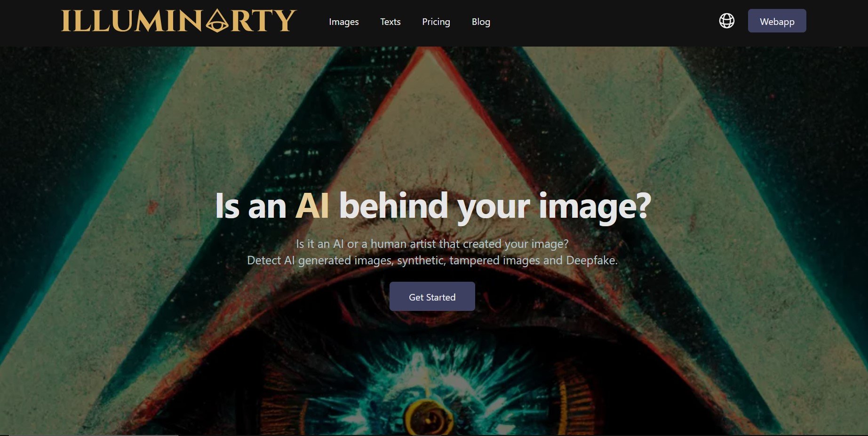The image size is (868, 436).
Task: Click the glowing yellow eye in the artwork
Action: (x=428, y=417)
